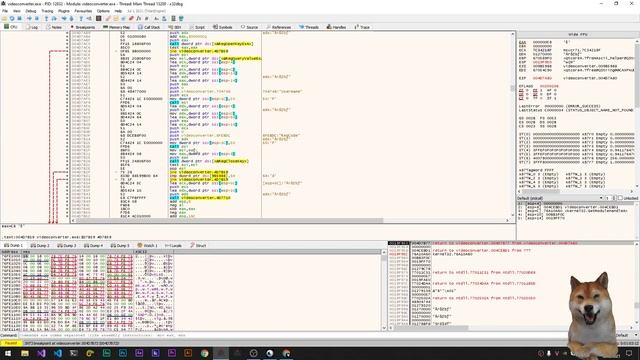Viewport: 640px width, 360px height.
Task: Click the Pause execution toolbar icon
Action: (37, 19)
